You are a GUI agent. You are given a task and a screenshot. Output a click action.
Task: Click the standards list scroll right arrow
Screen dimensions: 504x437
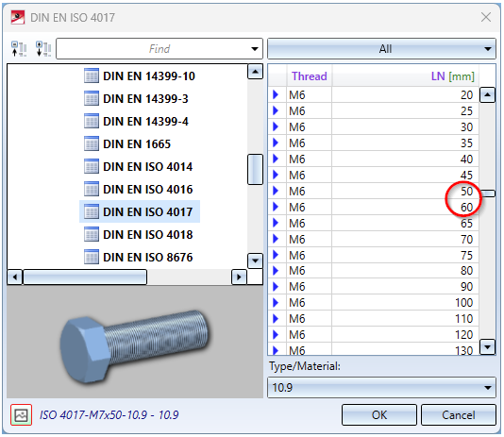click(239, 277)
